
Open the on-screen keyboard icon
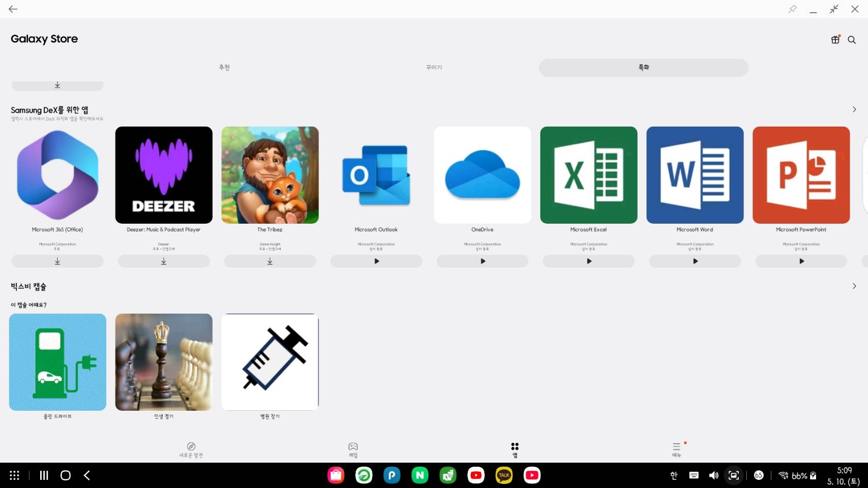(693, 475)
